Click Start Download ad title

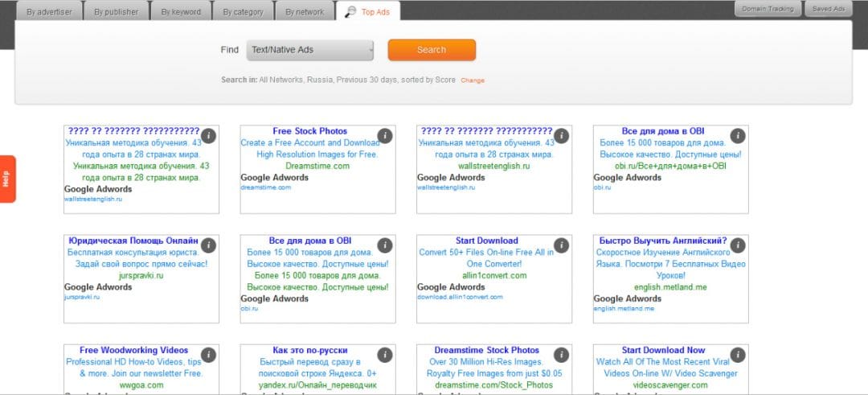[486, 241]
